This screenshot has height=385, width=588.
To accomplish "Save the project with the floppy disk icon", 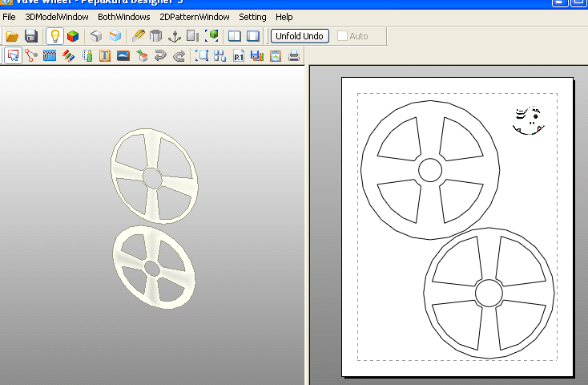I will pyautogui.click(x=31, y=36).
